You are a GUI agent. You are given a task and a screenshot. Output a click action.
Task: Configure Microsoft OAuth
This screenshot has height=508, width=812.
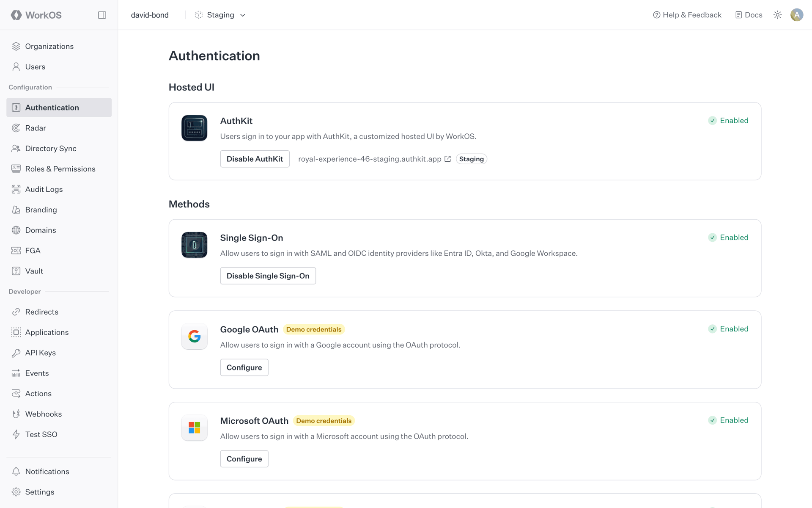click(244, 459)
